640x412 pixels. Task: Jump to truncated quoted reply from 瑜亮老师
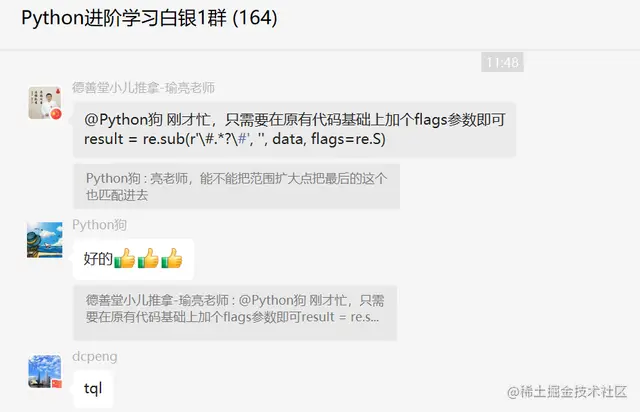tap(235, 313)
